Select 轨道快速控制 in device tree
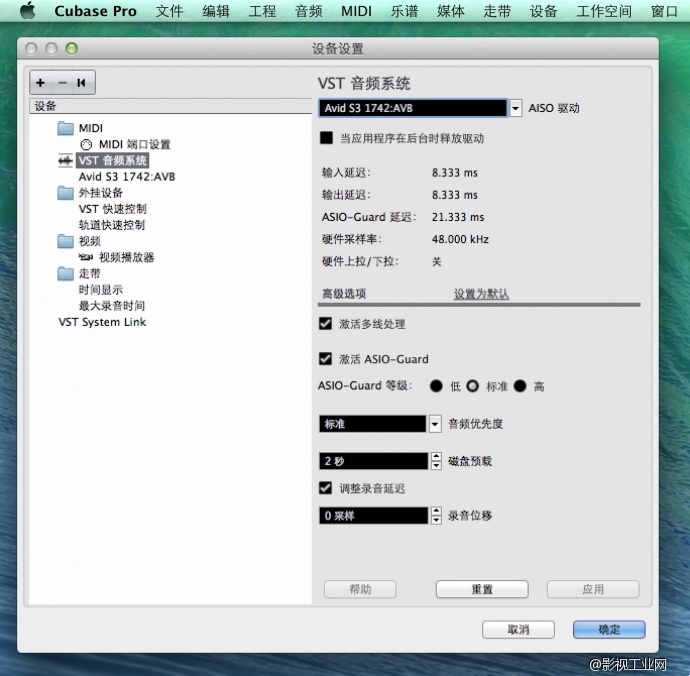The width and height of the screenshot is (690, 676). point(112,225)
